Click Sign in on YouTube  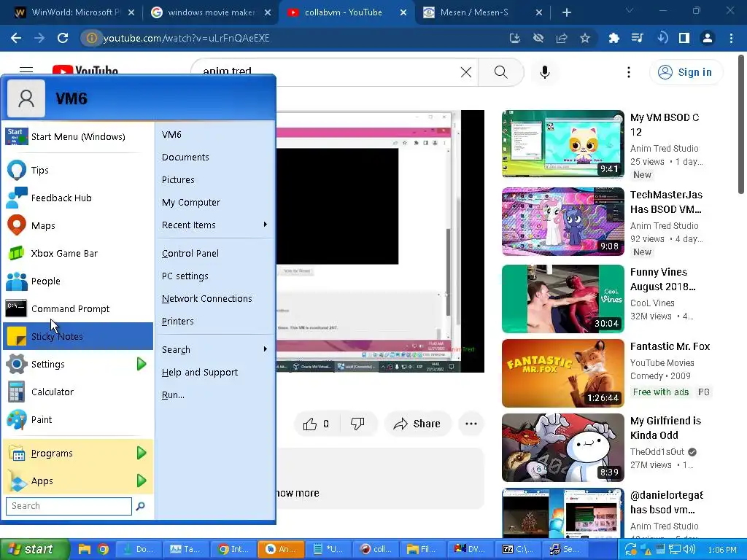[685, 72]
